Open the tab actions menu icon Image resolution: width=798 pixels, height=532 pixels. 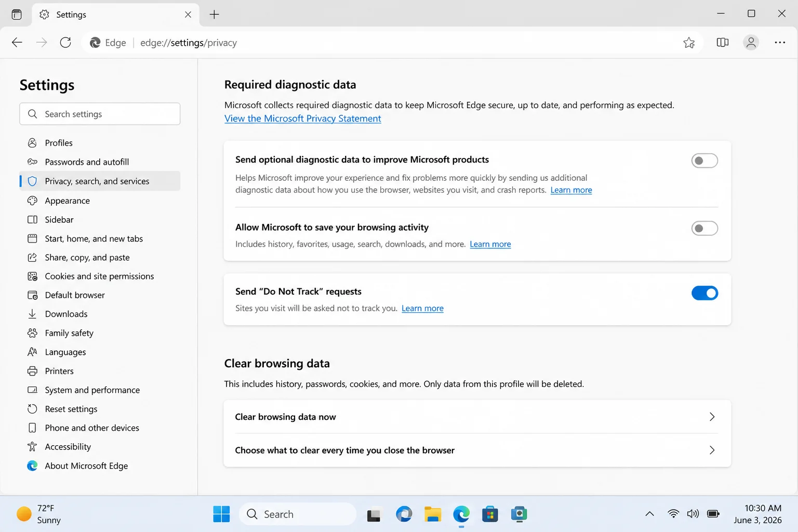[x=17, y=15]
